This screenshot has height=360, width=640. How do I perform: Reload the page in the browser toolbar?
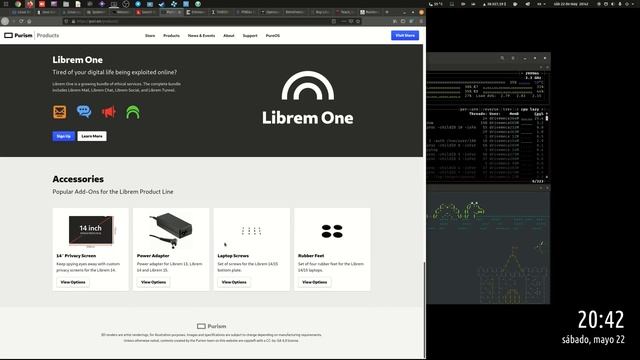21,21
